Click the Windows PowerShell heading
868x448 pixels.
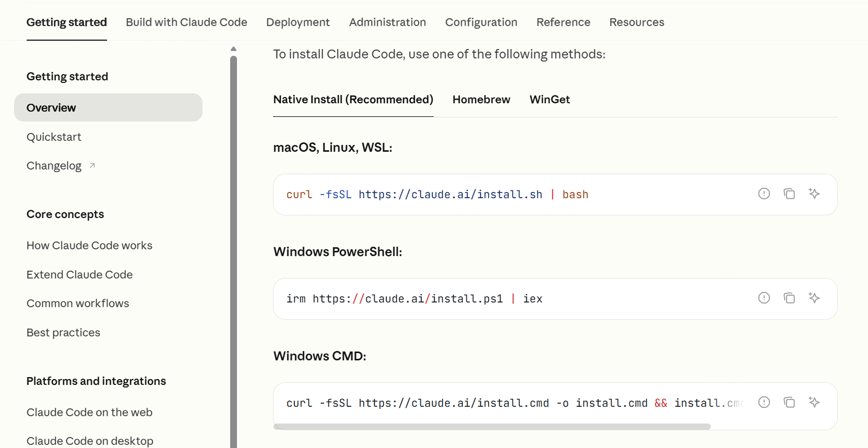[338, 252]
